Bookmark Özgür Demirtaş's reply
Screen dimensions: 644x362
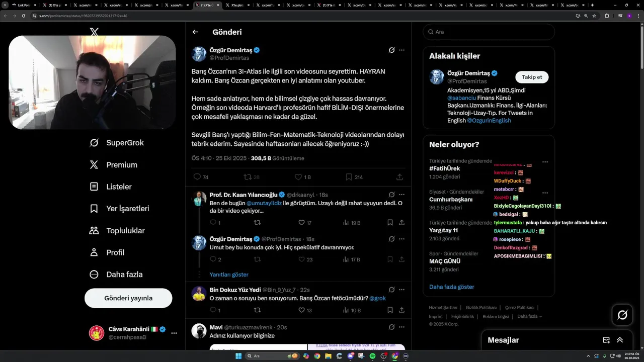(390, 259)
